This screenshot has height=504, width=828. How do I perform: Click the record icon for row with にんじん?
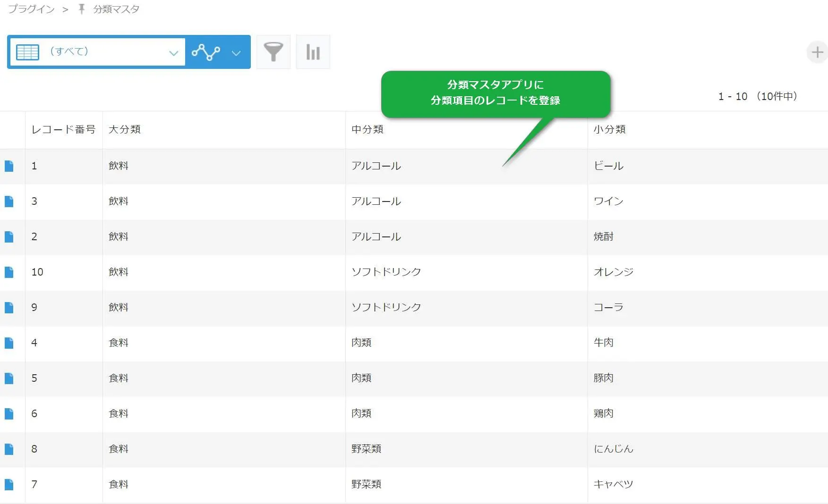[10, 449]
